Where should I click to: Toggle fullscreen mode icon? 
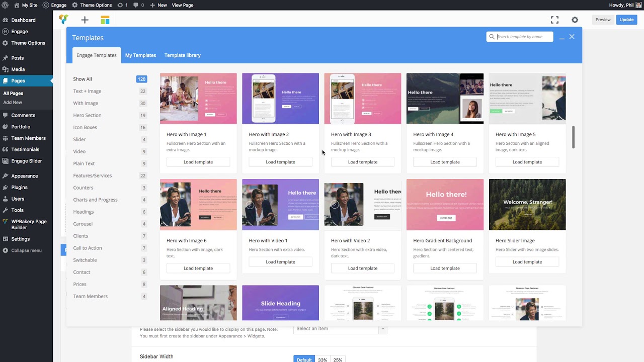tap(554, 20)
